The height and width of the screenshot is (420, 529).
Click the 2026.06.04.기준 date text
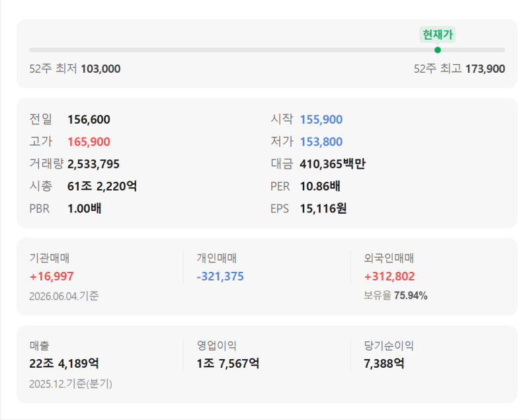click(63, 296)
